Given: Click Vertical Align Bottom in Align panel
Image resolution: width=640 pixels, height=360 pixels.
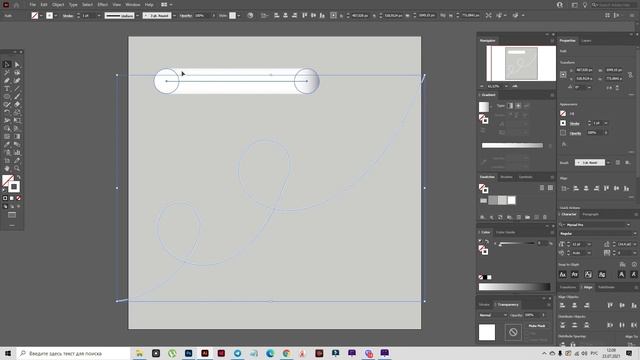Looking at the screenshot, I should [634, 305].
